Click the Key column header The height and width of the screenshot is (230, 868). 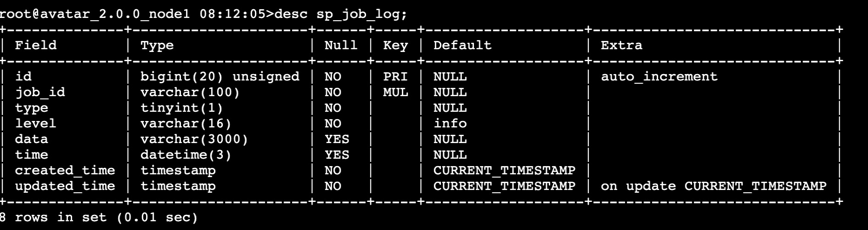pyautogui.click(x=395, y=46)
